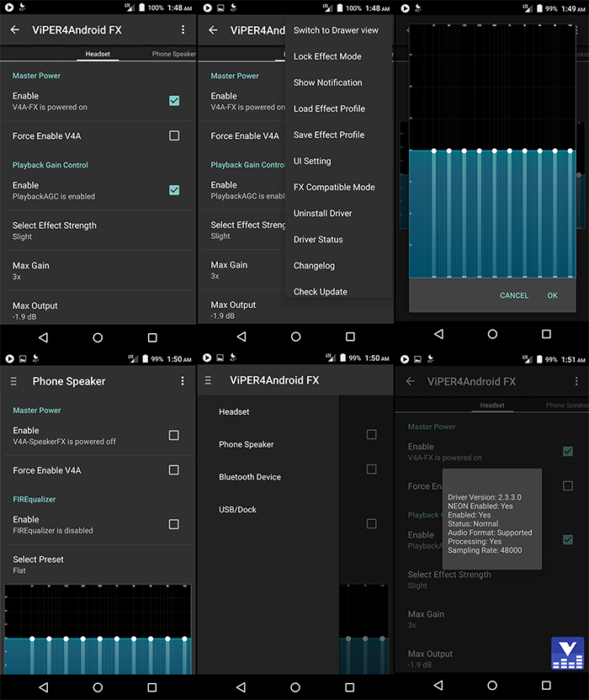Tap CANCEL in the equalizer dialog
Viewport: 589px width, 700px height.
[x=514, y=295]
